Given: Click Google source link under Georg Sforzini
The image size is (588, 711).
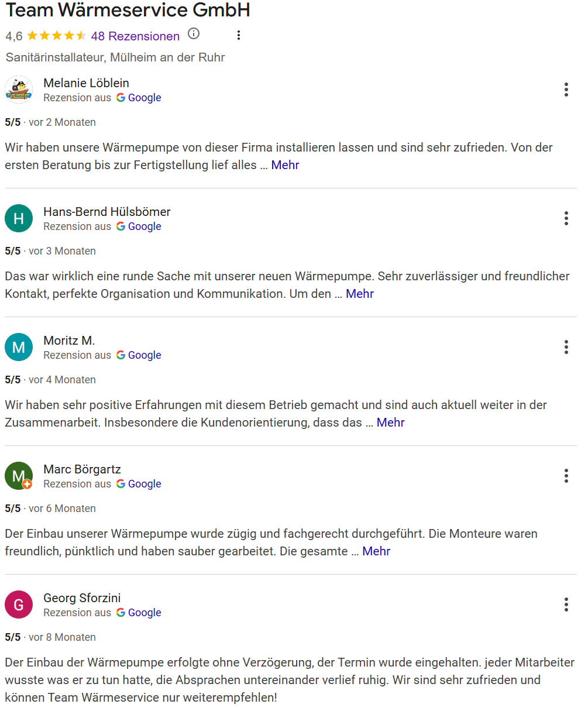Looking at the screenshot, I should tap(139, 613).
